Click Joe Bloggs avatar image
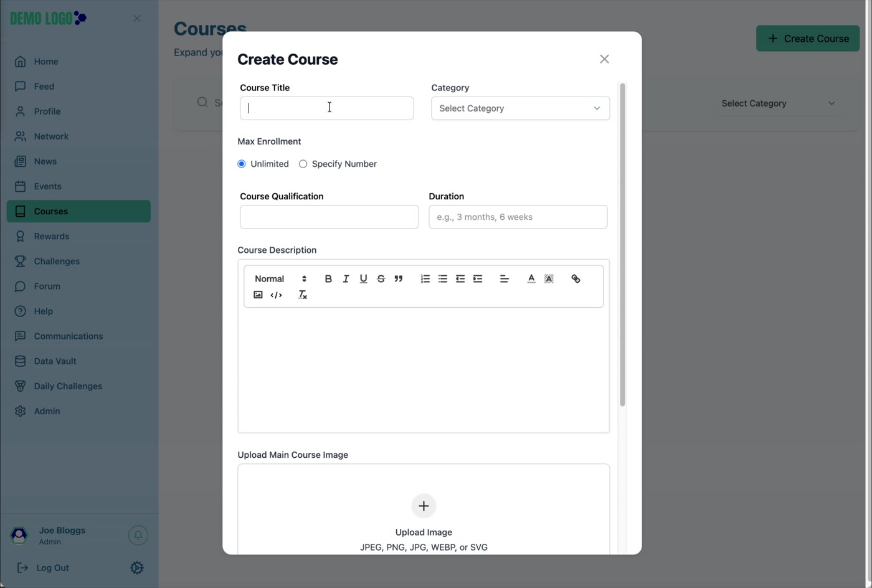The image size is (872, 588). [x=19, y=535]
